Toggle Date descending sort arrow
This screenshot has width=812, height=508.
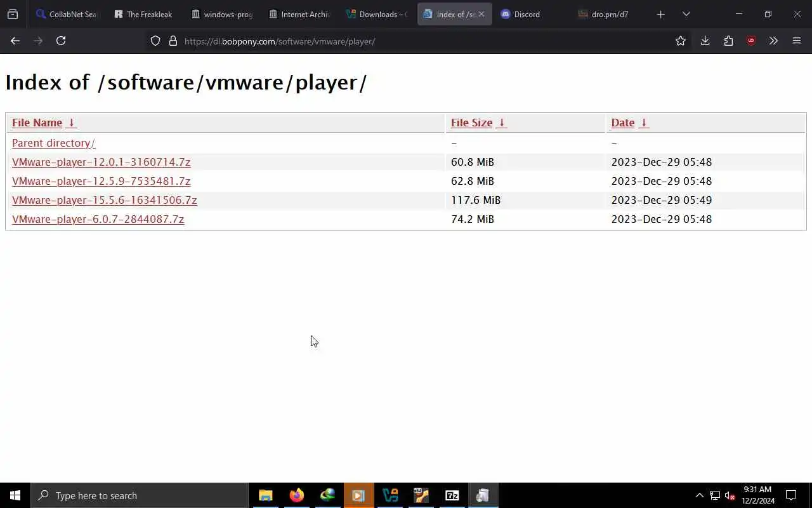pyautogui.click(x=643, y=123)
